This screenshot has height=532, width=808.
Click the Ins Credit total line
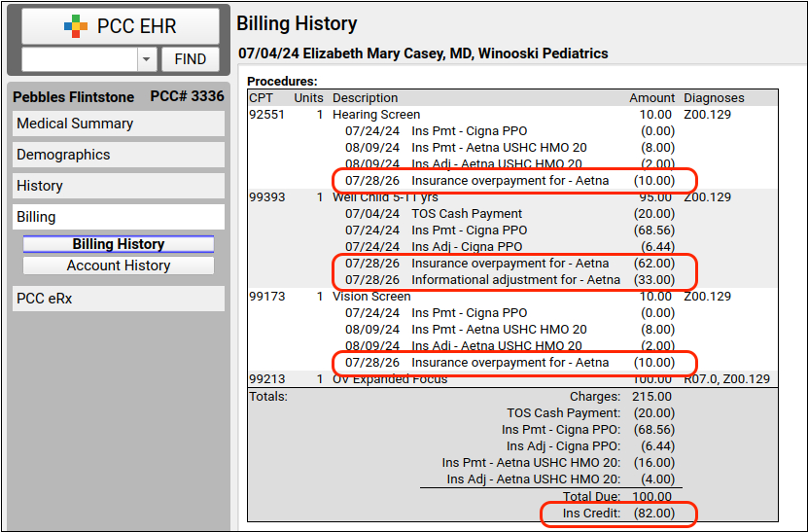[x=618, y=514]
